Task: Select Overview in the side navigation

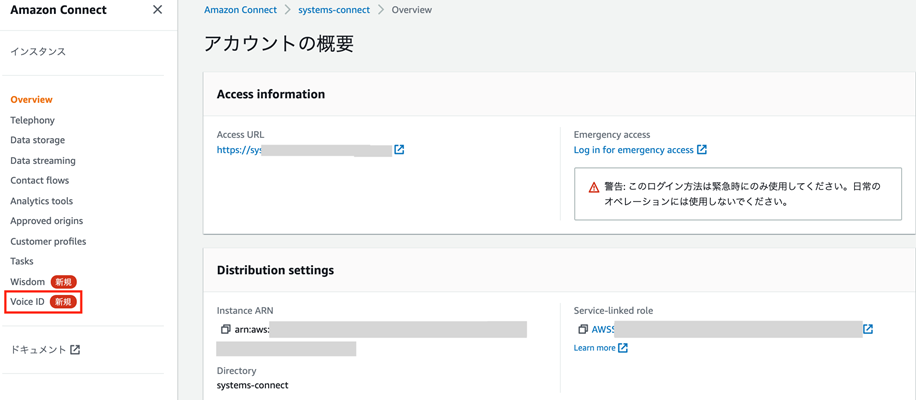Action: [x=32, y=99]
